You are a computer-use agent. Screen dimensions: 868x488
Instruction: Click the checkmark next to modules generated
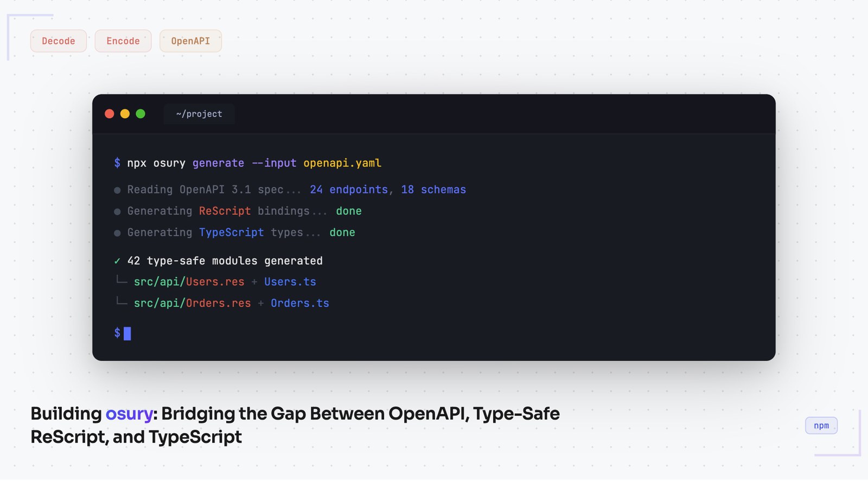(117, 261)
